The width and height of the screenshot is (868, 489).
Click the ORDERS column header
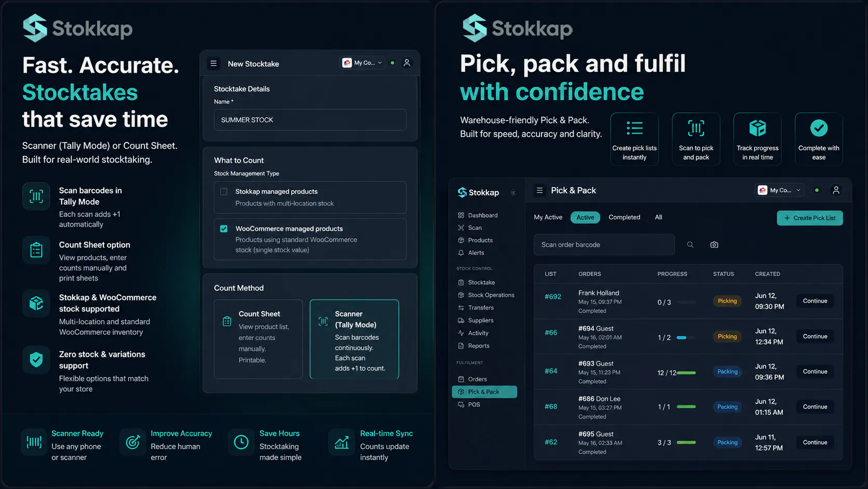click(x=590, y=274)
